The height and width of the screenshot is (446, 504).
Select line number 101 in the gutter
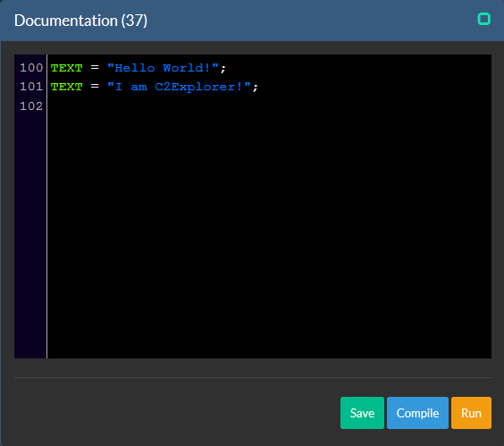pos(31,87)
